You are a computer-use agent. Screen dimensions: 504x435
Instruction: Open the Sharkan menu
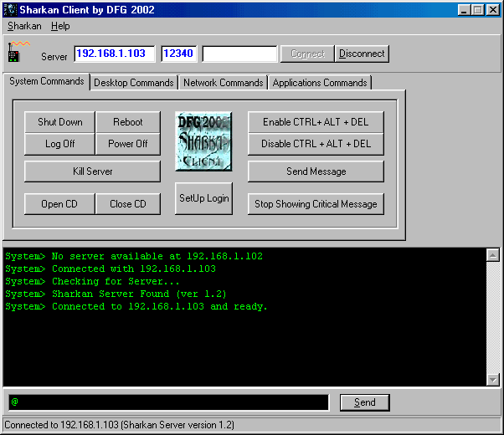(24, 26)
